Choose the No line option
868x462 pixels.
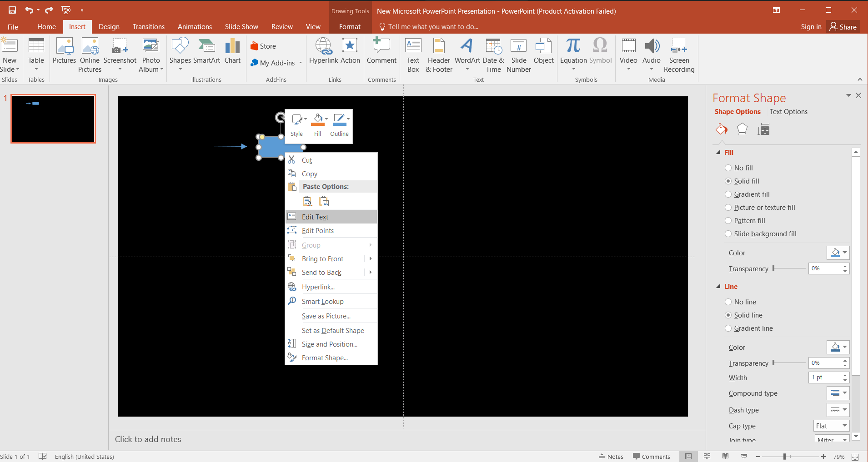coord(728,302)
